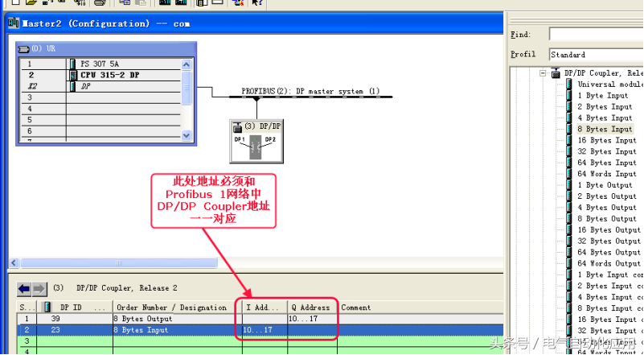Select 8 Bytes Input in the catalog tree
644x355 pixels.
pyautogui.click(x=604, y=129)
